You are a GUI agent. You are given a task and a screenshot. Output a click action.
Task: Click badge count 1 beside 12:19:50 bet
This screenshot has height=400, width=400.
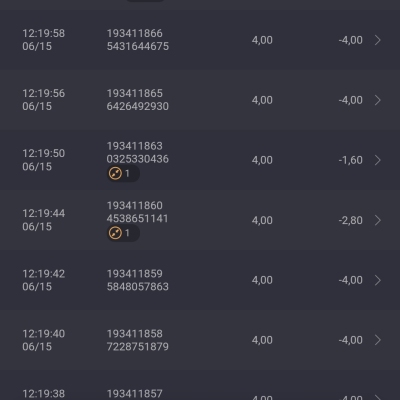[x=127, y=173]
